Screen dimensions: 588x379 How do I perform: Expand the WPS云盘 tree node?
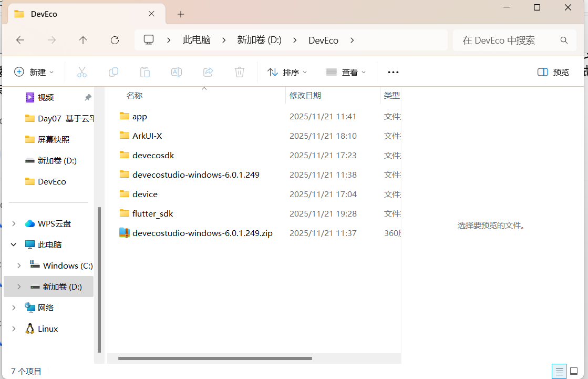click(x=14, y=223)
